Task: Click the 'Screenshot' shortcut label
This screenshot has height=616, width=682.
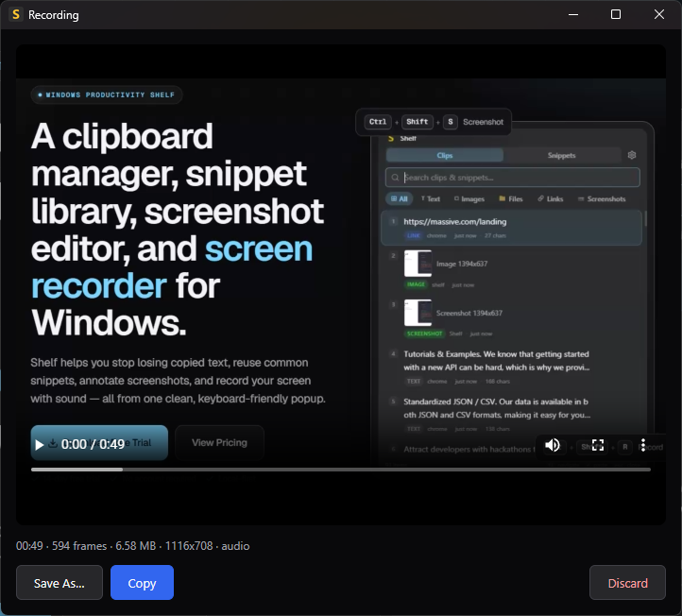Action: click(483, 122)
